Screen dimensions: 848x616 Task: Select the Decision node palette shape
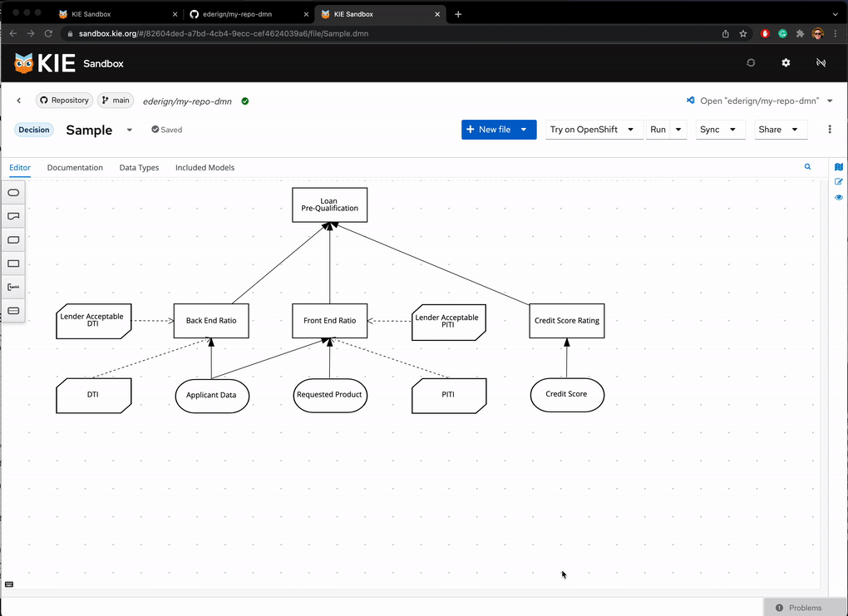[x=13, y=264]
